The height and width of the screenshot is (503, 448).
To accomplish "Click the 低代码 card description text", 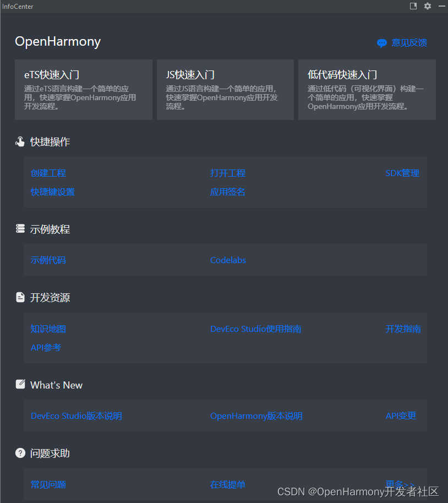I will tap(365, 97).
